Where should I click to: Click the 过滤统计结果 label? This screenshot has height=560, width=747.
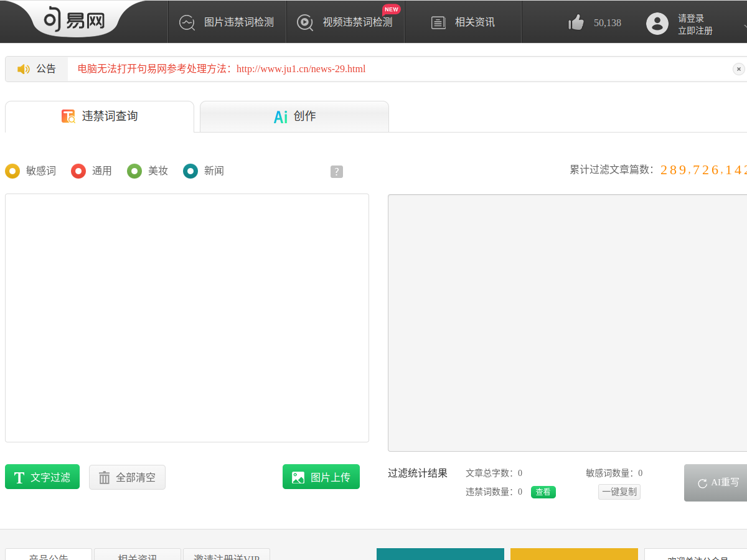point(418,473)
